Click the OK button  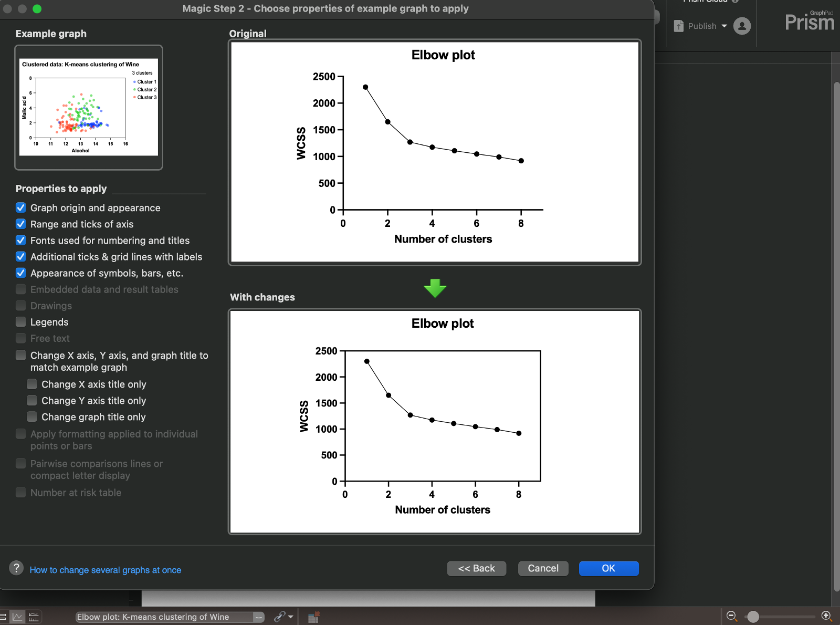click(x=608, y=568)
